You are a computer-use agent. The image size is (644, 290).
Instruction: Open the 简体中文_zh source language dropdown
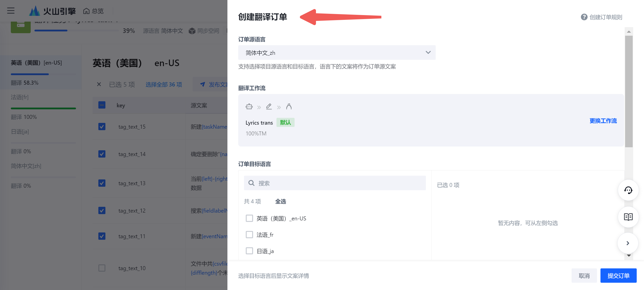[337, 53]
